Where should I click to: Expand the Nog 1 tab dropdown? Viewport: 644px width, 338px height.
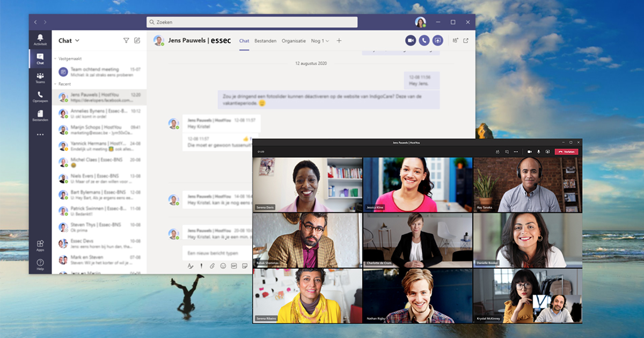320,41
